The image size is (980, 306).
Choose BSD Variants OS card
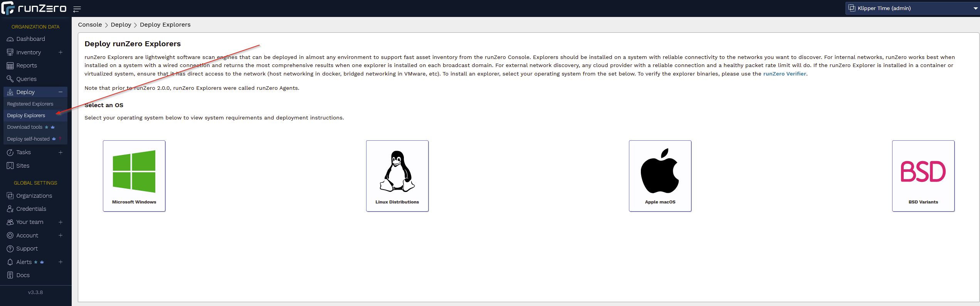click(x=923, y=176)
